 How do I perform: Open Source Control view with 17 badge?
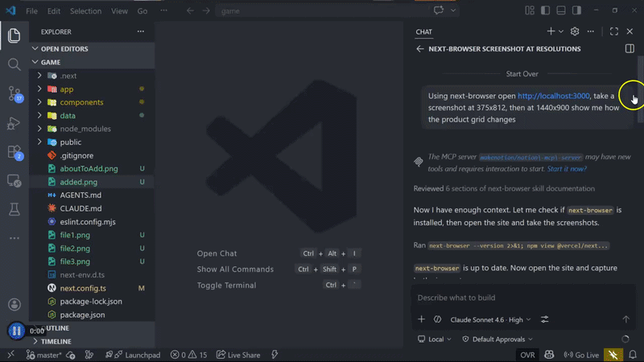point(14,94)
